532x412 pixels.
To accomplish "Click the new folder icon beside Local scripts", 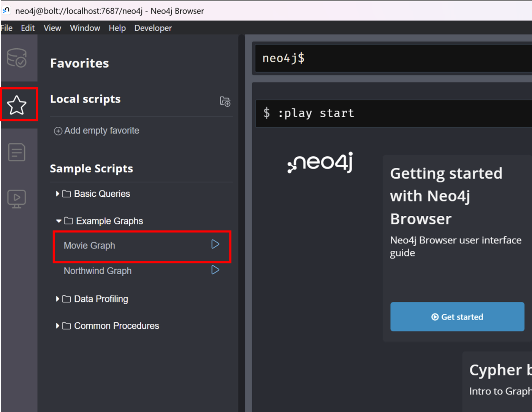I will point(225,101).
